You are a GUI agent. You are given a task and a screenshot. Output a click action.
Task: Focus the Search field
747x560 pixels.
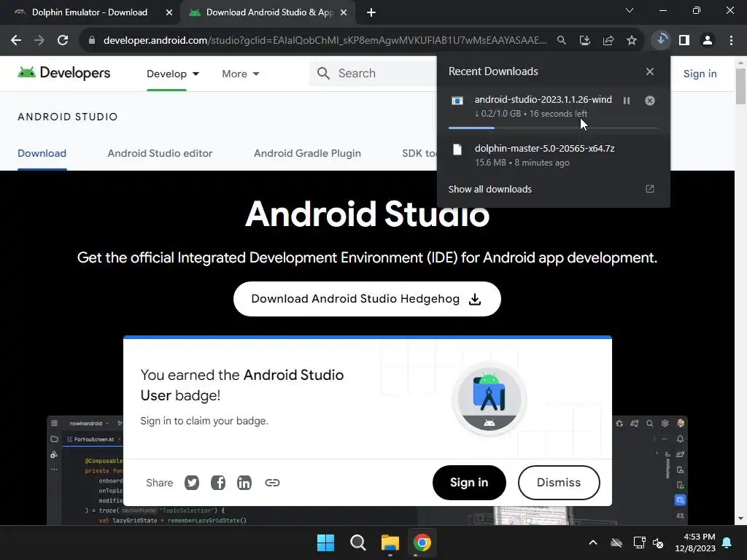(374, 74)
